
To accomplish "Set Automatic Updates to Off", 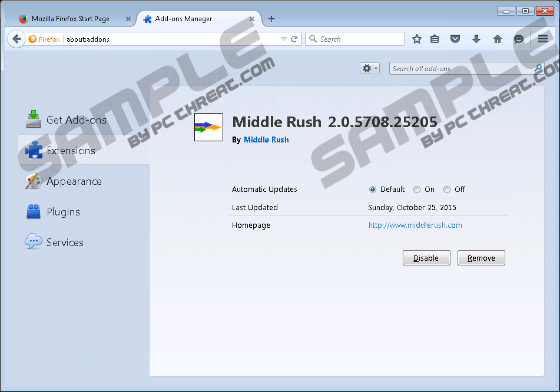I will click(x=447, y=190).
